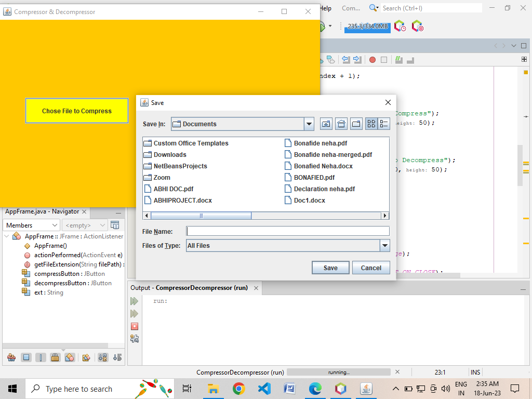Click the Profile Project icon in toolbar

tap(400, 26)
